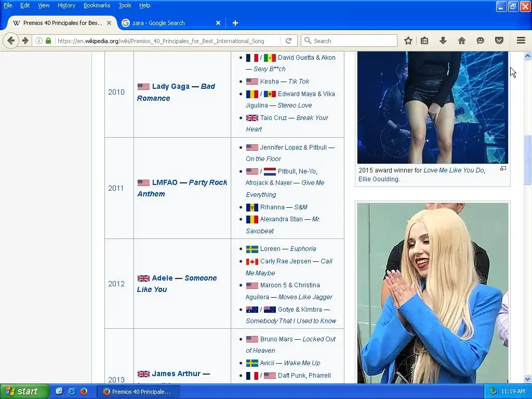532x399 pixels.
Task: Follow the Someone Like You link
Action: 177,284
